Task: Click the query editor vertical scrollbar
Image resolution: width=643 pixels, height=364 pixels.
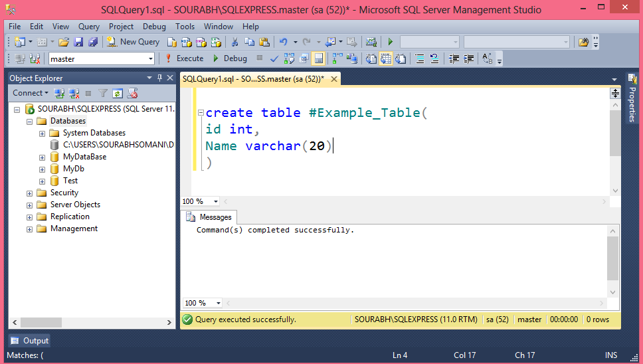Action: [615, 133]
